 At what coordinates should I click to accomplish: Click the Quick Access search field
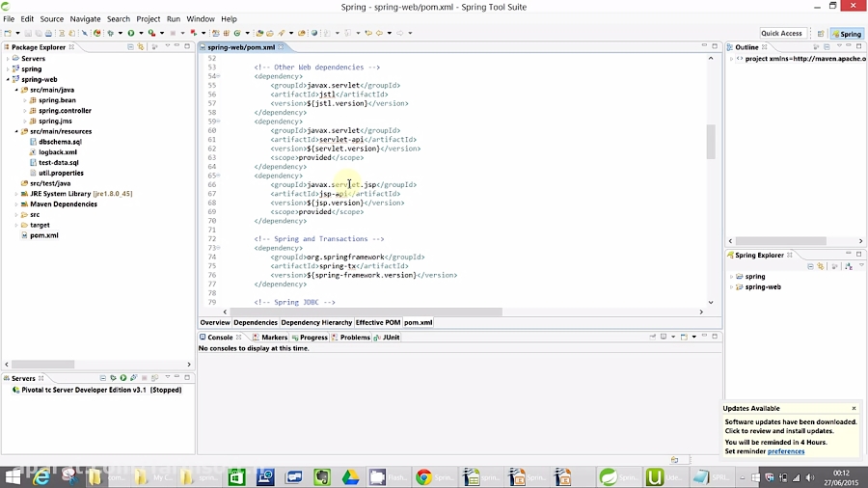coord(781,33)
